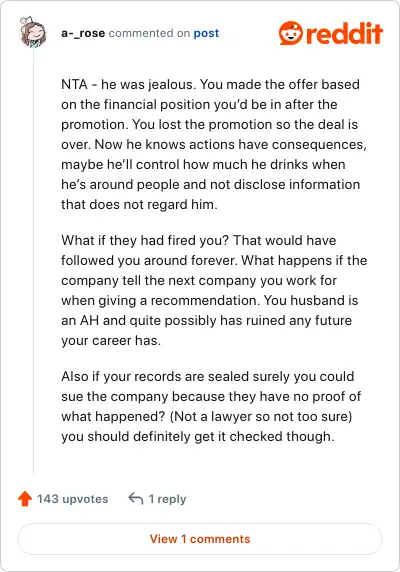Click the a-_rose user avatar
The width and height of the screenshot is (400, 572).
pos(33,32)
